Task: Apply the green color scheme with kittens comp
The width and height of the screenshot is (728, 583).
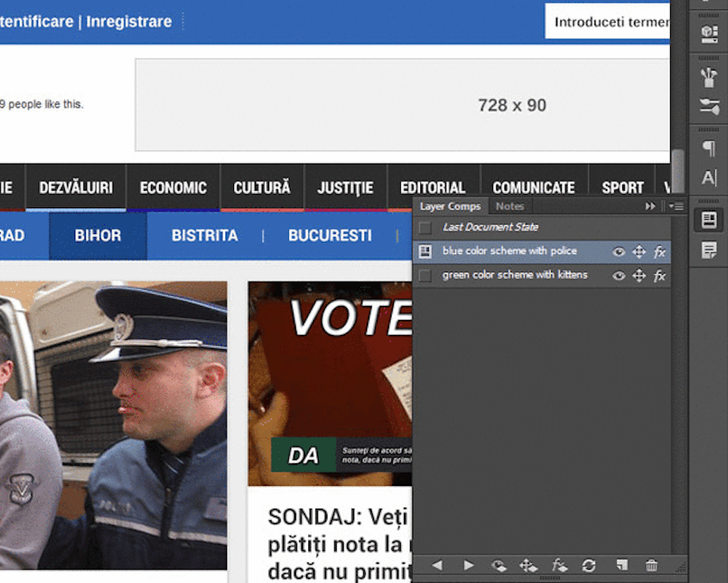Action: pos(425,275)
